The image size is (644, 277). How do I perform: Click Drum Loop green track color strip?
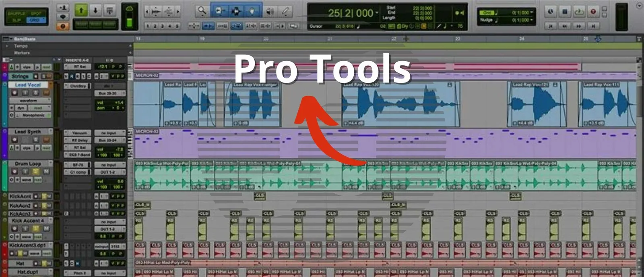pyautogui.click(x=4, y=176)
